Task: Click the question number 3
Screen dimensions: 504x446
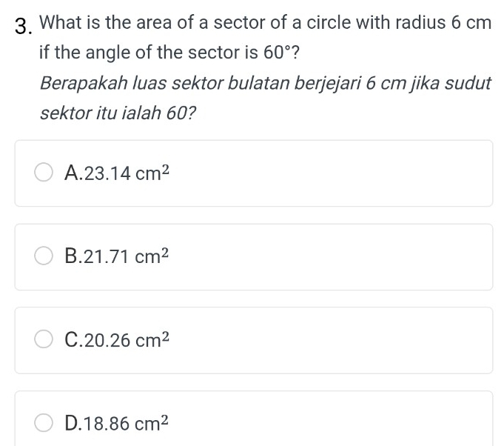Action: [x=24, y=27]
